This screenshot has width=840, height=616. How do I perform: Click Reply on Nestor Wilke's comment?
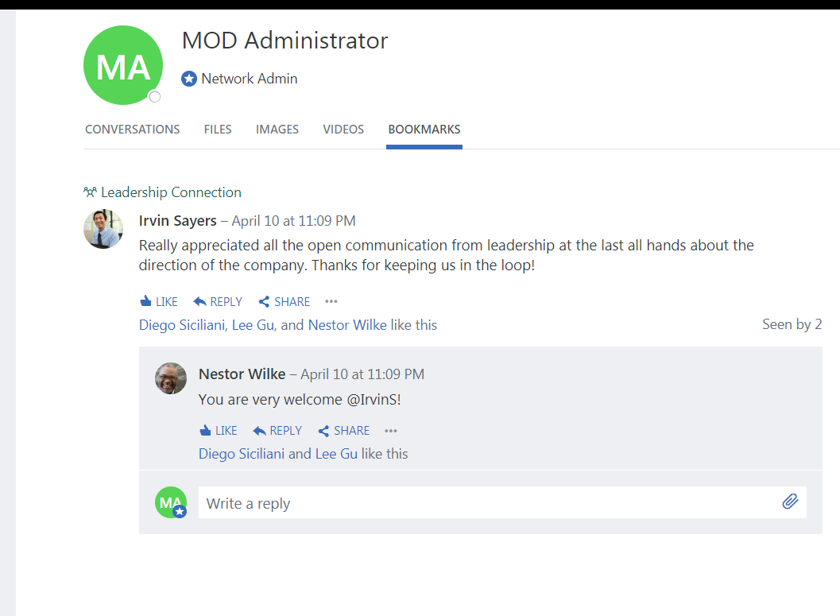click(277, 431)
